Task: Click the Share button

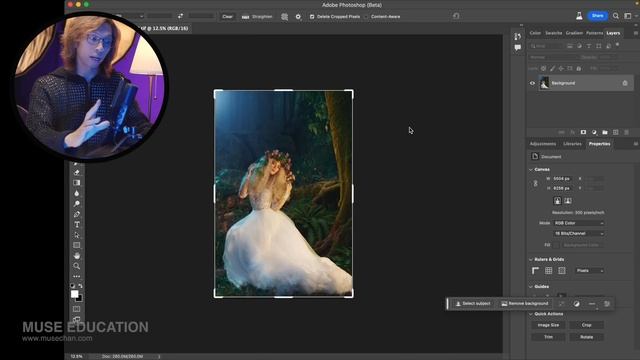Action: [x=597, y=16]
